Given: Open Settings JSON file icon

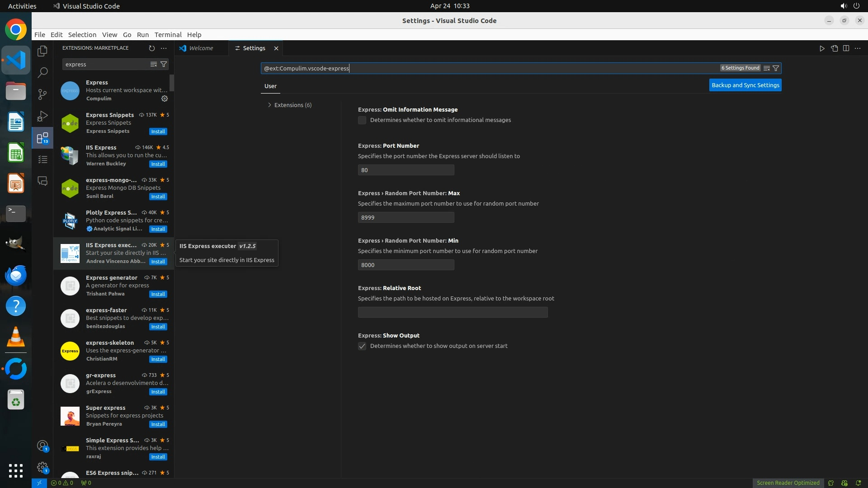Looking at the screenshot, I should click(834, 48).
